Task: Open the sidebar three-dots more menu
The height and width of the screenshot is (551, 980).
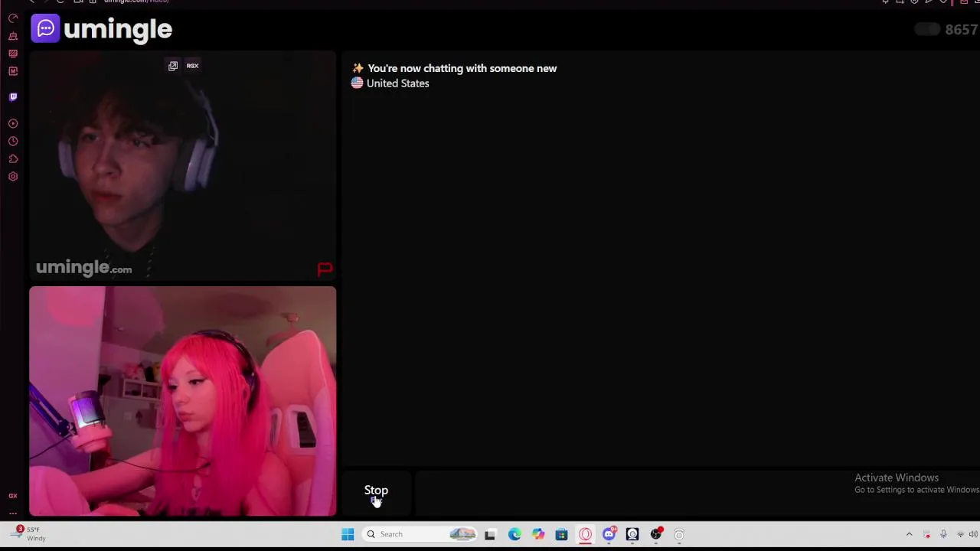Action: tap(13, 513)
